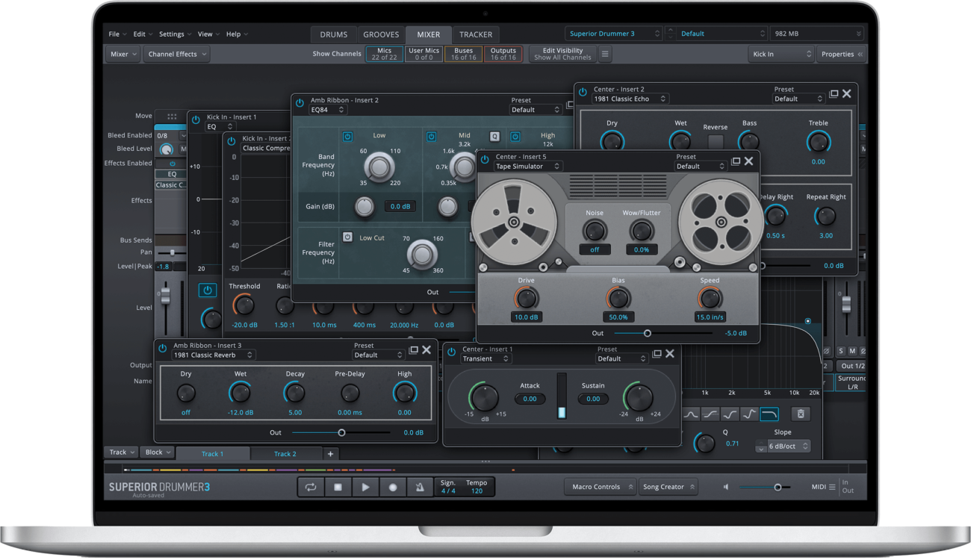Enable the metronome icon
The height and width of the screenshot is (560, 971).
420,488
